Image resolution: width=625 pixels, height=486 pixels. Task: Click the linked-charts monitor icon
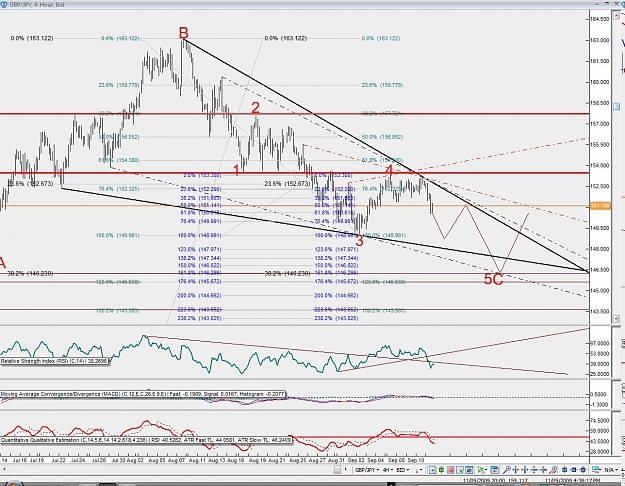pyautogui.click(x=596, y=470)
